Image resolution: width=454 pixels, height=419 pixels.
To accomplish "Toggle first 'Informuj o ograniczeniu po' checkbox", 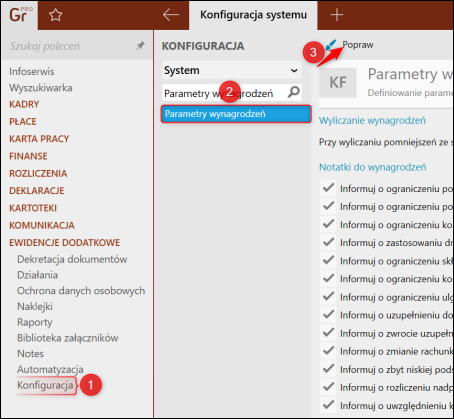I will coord(328,188).
